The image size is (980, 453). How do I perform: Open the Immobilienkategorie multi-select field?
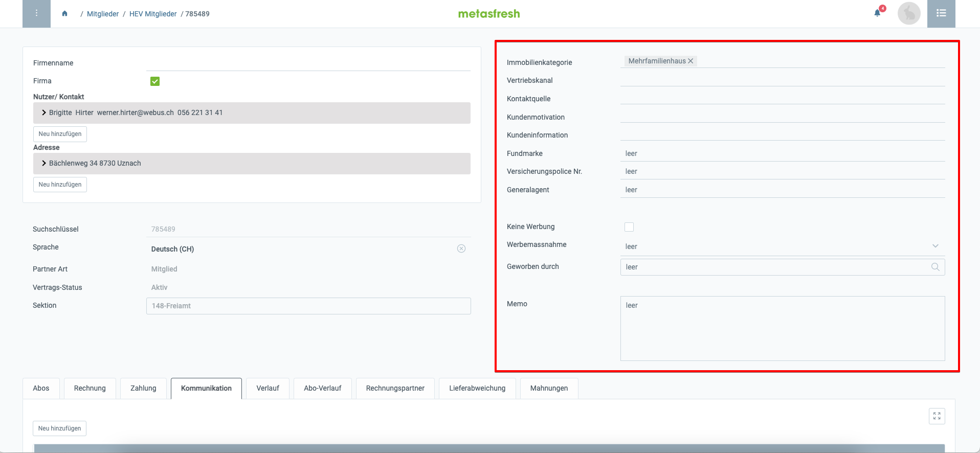[783, 61]
